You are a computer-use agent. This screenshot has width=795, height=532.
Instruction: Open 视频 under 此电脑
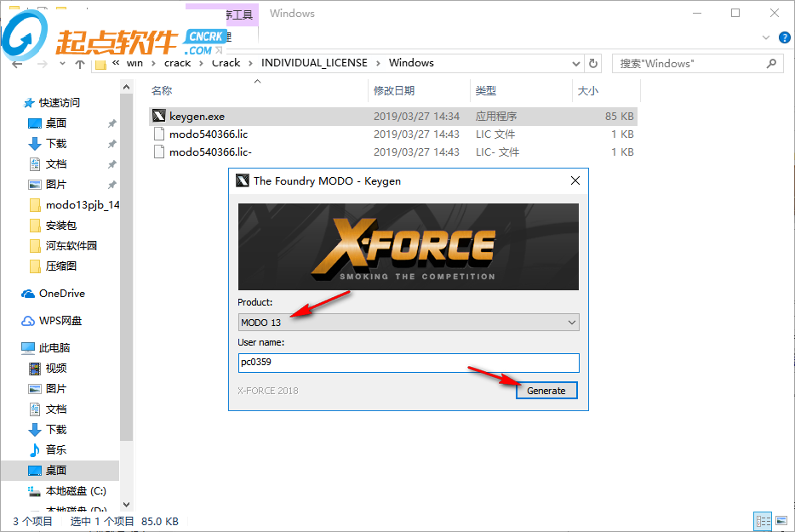click(56, 369)
